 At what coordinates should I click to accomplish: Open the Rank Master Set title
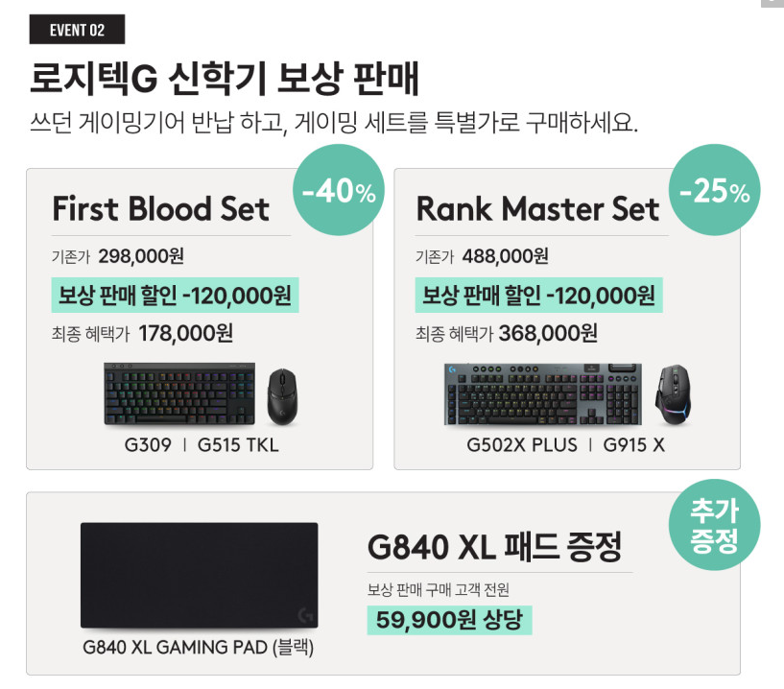click(537, 209)
